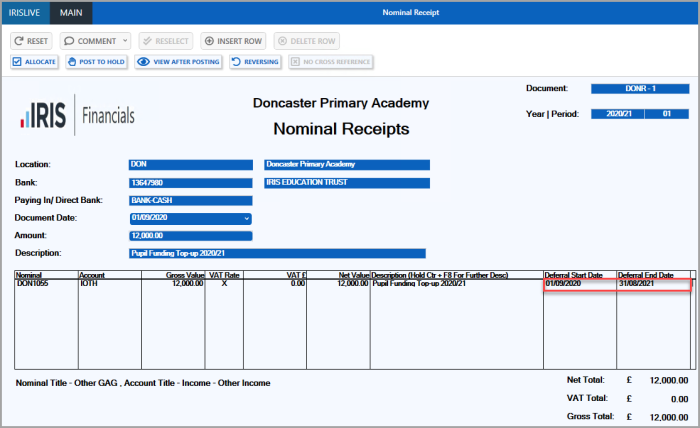
Task: Switch to the MAIN tab
Action: [x=72, y=13]
